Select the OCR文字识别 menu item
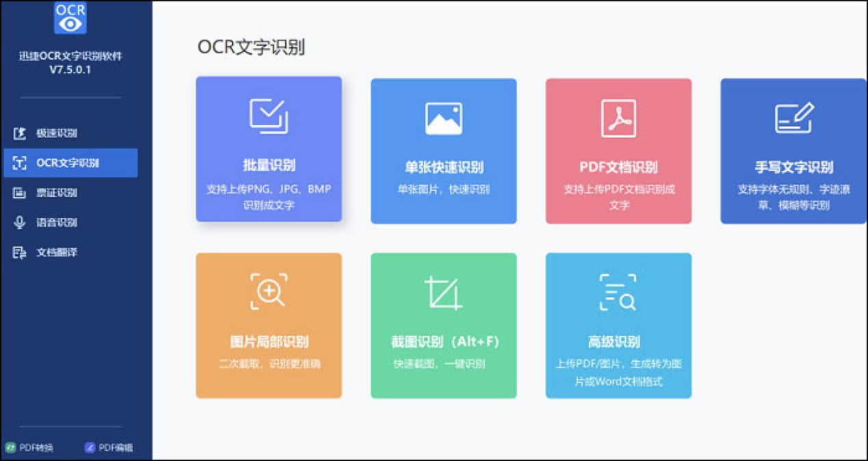The width and height of the screenshot is (868, 461). (x=69, y=163)
